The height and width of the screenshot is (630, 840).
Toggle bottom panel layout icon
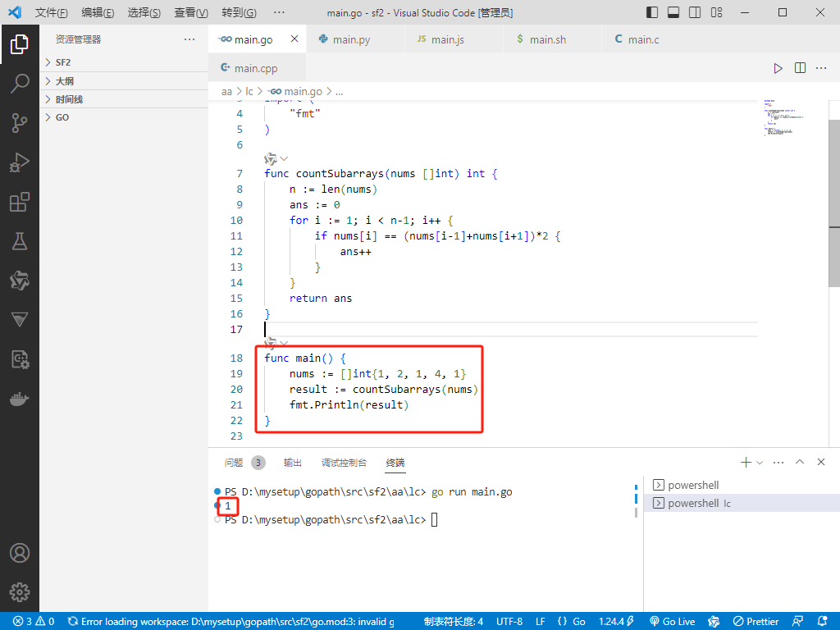click(673, 12)
